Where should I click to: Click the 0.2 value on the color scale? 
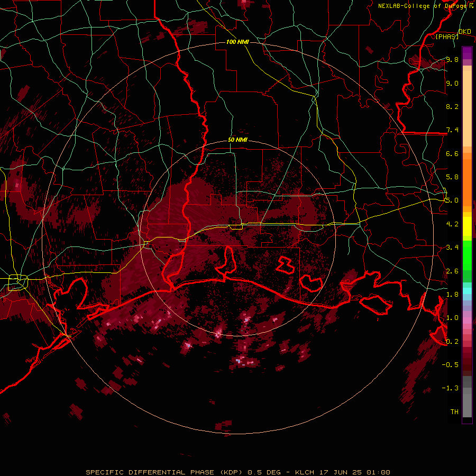click(x=452, y=342)
